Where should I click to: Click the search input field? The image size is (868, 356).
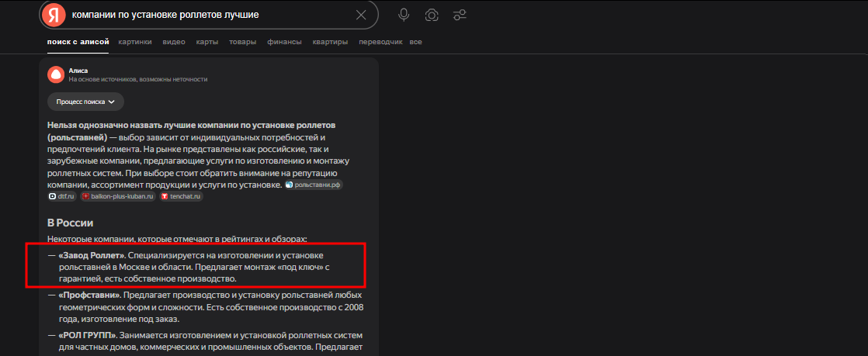[210, 15]
